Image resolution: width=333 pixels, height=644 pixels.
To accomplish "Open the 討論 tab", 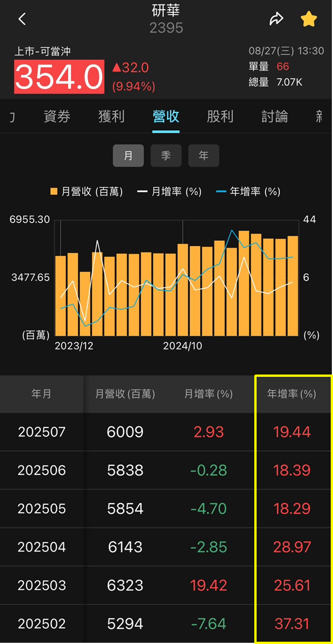I will 275,117.
